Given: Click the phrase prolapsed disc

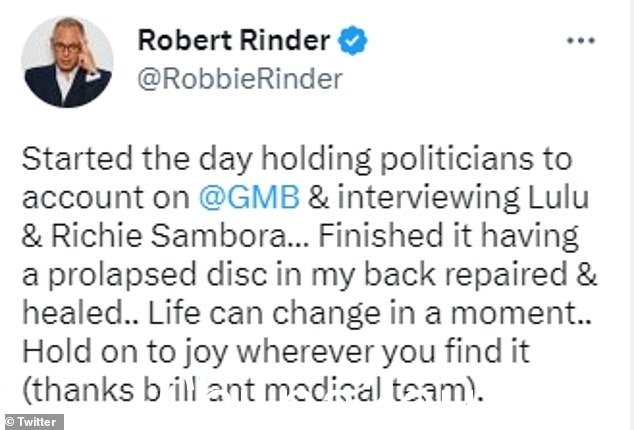Looking at the screenshot, I should coord(158,275).
